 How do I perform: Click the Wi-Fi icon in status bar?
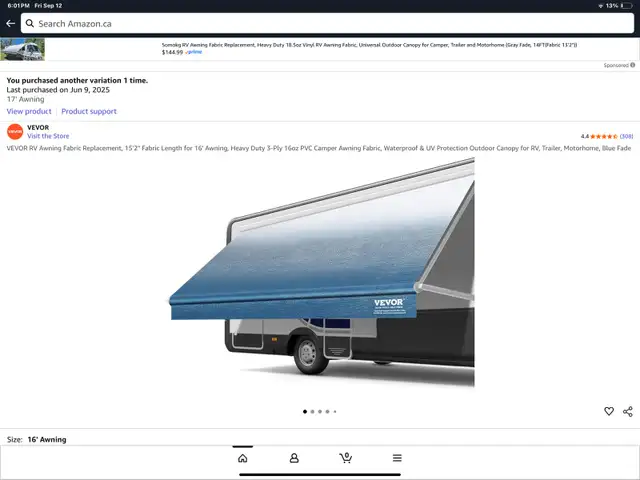point(601,6)
